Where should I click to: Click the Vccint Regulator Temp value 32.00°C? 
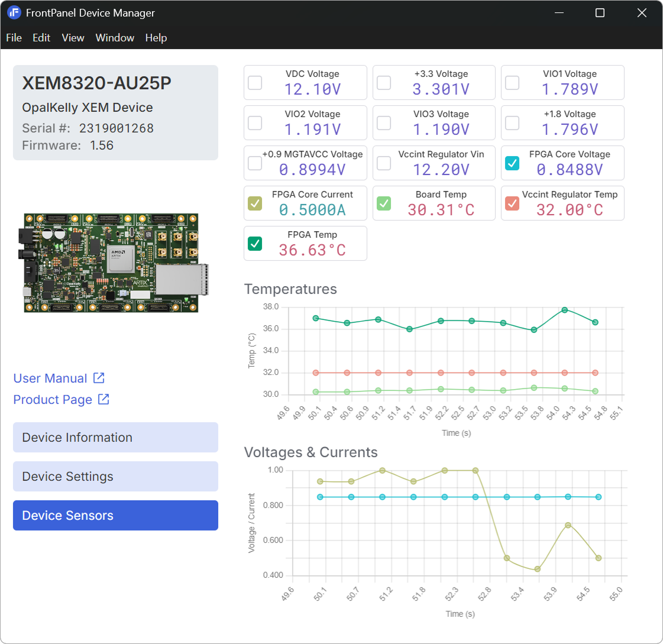pyautogui.click(x=570, y=210)
